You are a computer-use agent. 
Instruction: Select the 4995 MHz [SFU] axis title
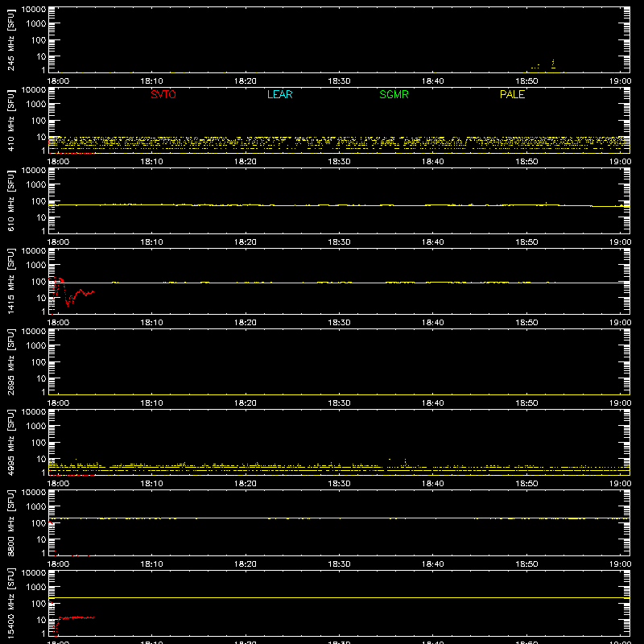(10, 442)
